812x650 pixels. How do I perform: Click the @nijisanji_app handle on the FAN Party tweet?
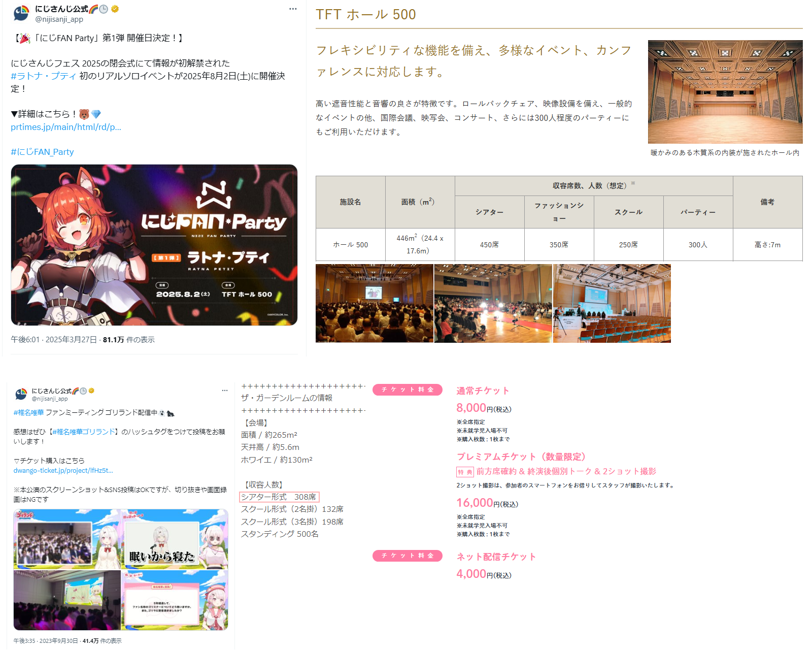point(59,19)
